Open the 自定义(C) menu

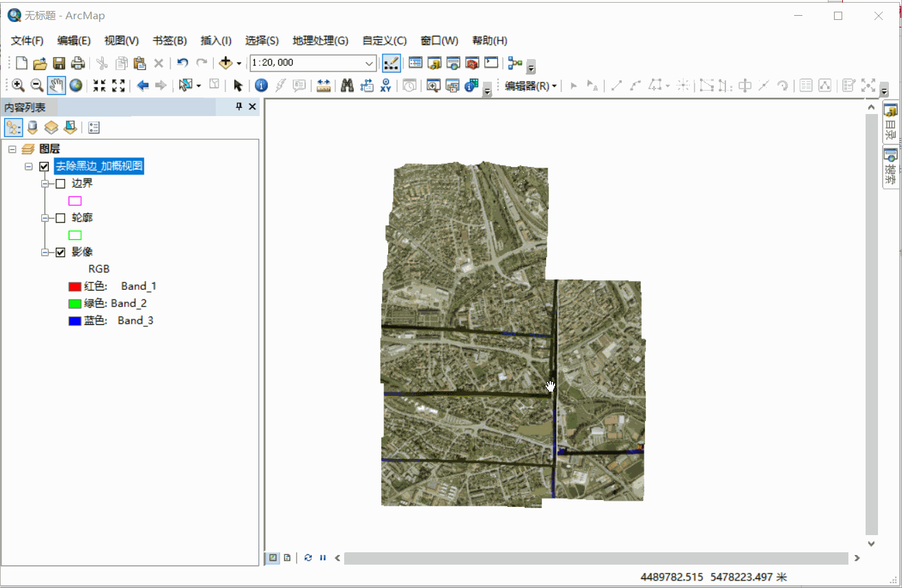tap(384, 41)
